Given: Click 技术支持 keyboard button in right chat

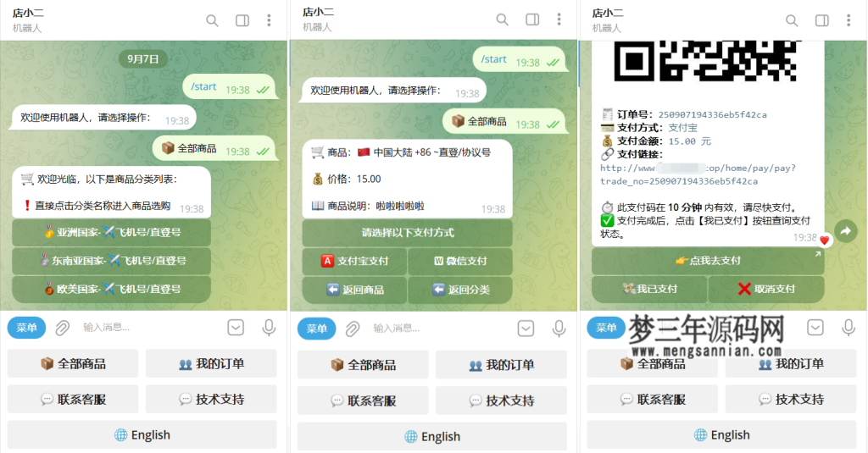Looking at the screenshot, I should pyautogui.click(x=791, y=400).
